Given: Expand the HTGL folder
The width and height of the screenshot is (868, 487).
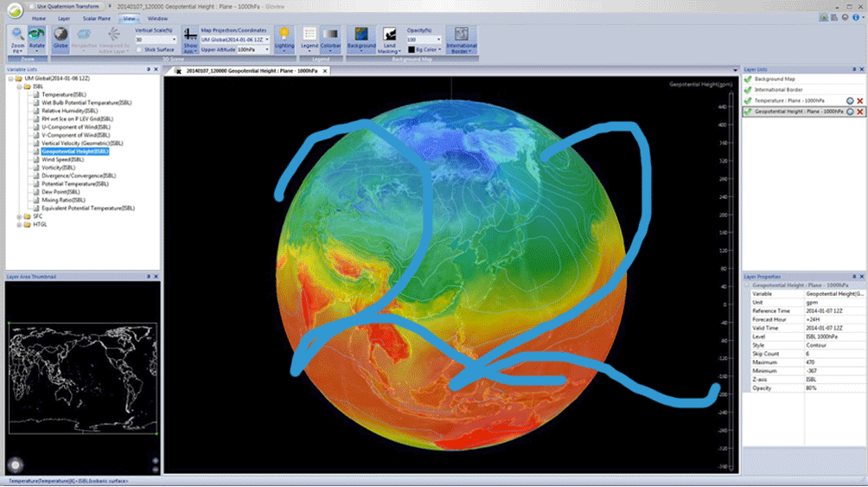Looking at the screenshot, I should tap(19, 225).
